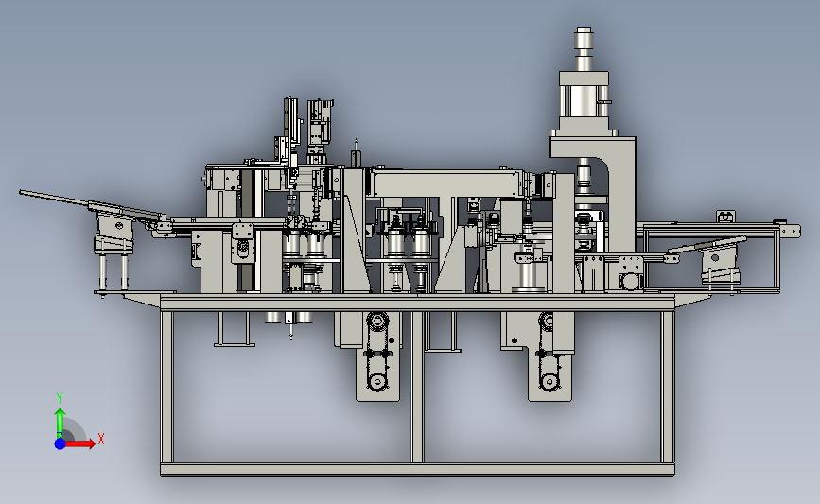Viewport: 820px width, 504px height.
Task: Select the machine tabletop plate
Action: point(417,303)
